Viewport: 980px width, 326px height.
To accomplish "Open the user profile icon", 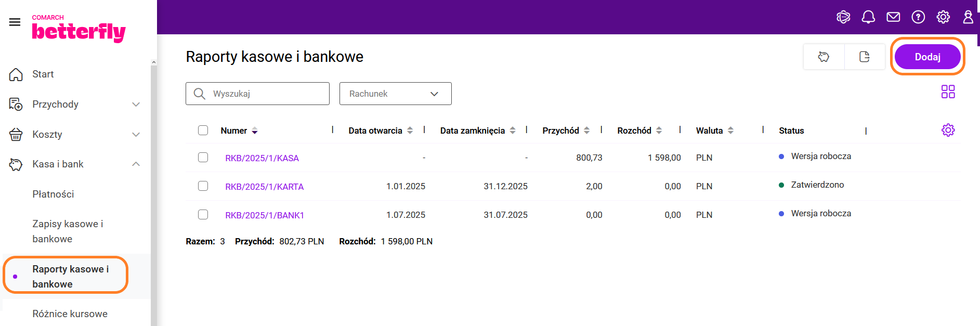I will coord(968,17).
